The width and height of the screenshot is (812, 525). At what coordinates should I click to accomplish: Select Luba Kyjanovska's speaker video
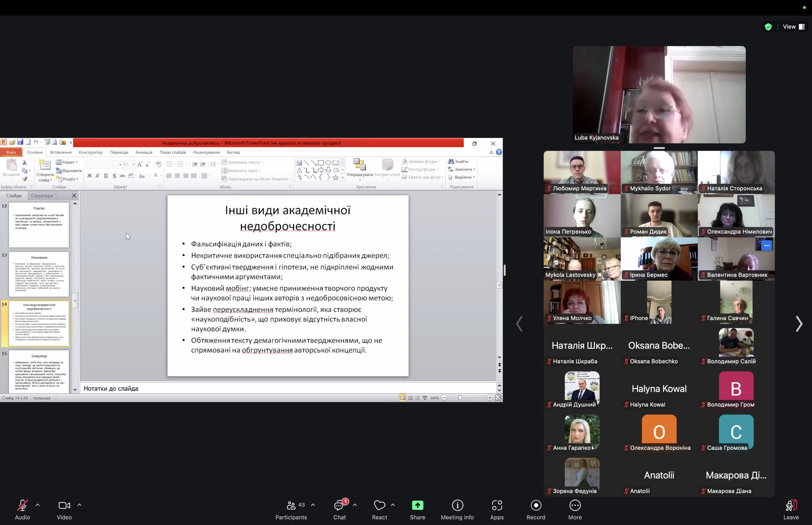(659, 95)
